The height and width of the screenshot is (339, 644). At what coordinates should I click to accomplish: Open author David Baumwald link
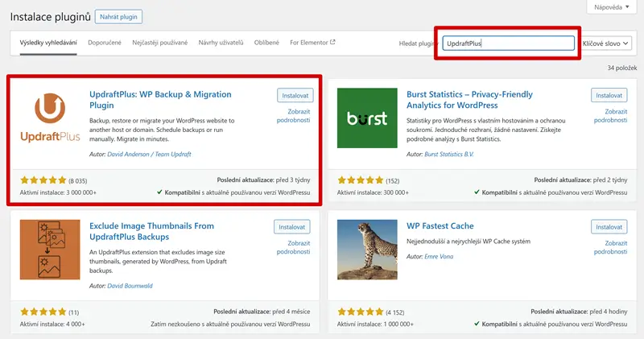(x=130, y=286)
